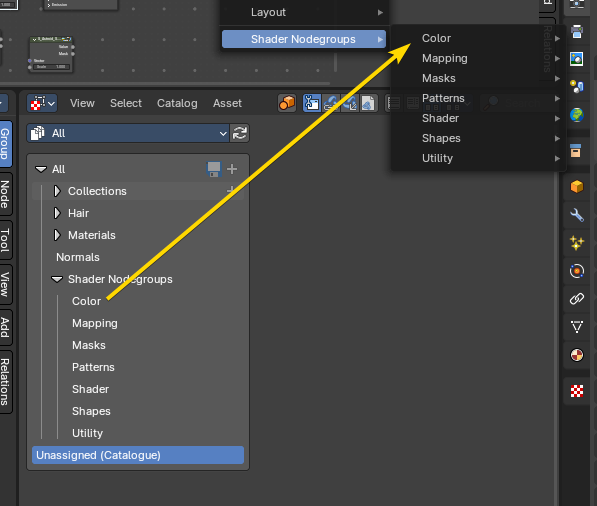Viewport: 597px width, 506px height.
Task: Click the save catalogs disk icon
Action: coord(214,169)
